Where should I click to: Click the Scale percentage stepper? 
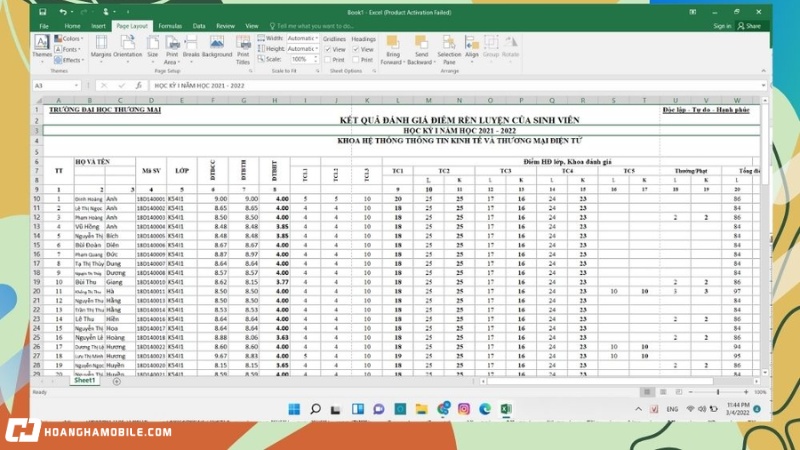[316, 60]
